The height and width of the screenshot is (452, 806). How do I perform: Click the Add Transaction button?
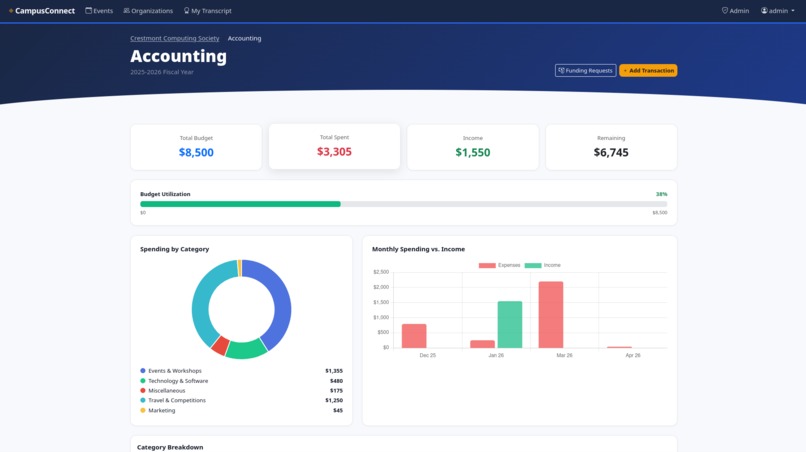(x=648, y=70)
